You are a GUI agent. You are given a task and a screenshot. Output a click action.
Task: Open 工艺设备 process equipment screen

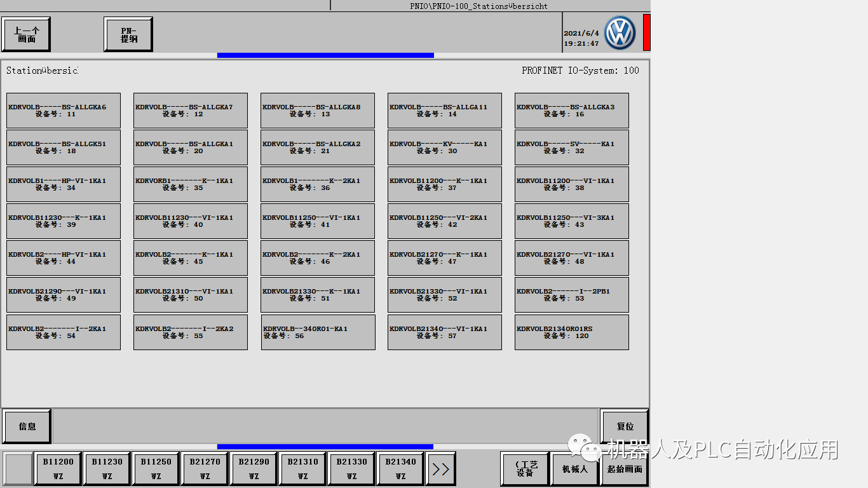(x=525, y=469)
